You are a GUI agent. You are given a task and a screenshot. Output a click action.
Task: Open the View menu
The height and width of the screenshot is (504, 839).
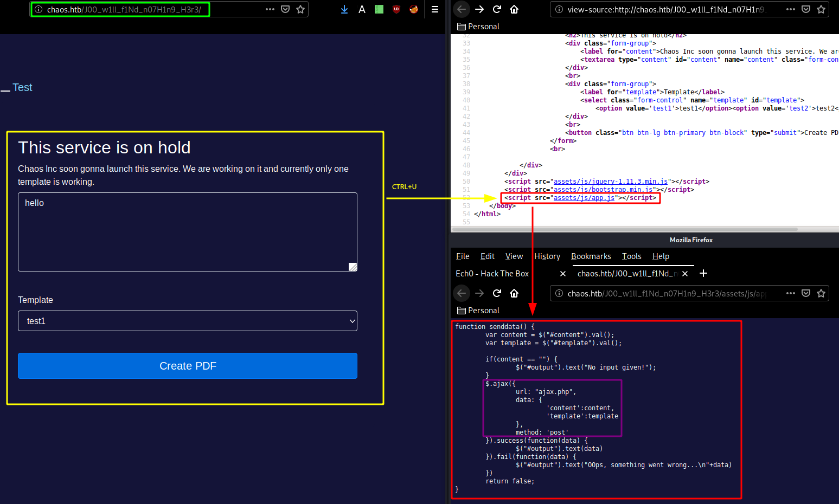pos(514,256)
